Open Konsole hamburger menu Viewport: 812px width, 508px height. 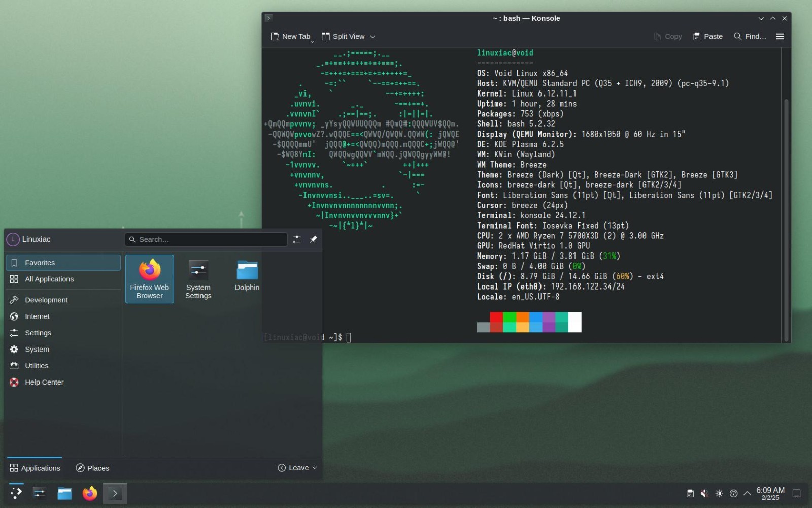[780, 36]
